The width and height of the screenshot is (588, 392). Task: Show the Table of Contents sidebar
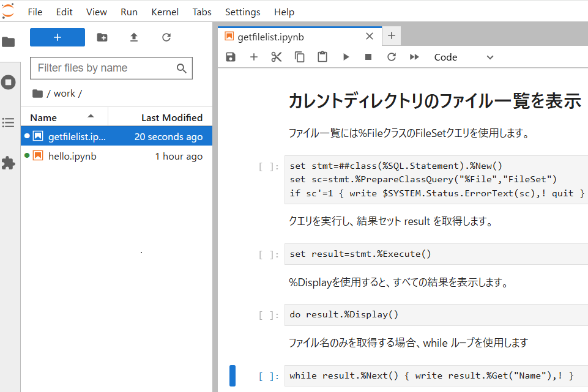(9, 123)
